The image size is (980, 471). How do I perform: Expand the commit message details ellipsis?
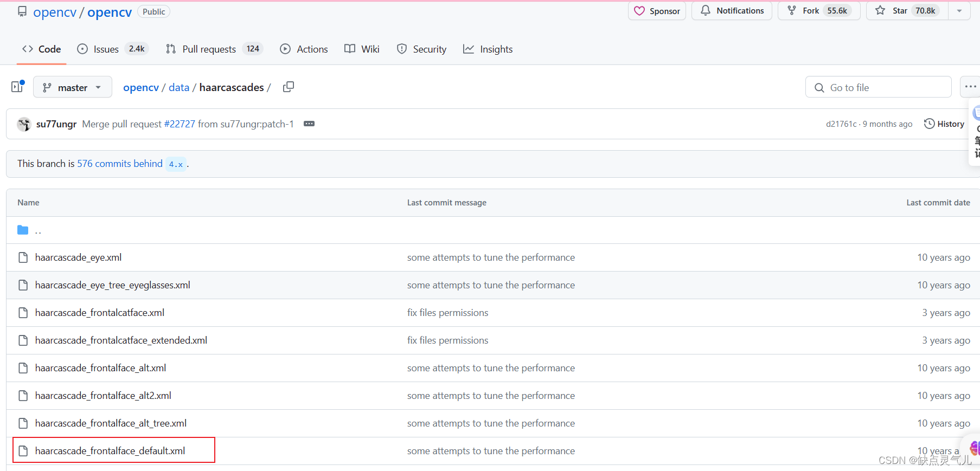click(309, 124)
